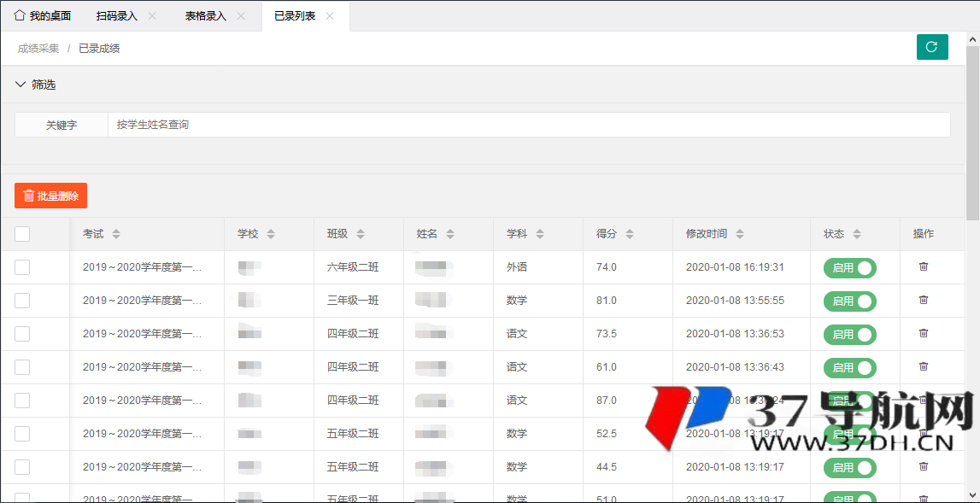The image size is (980, 503).
Task: Click trash icon for 数学 81.0 row
Action: [x=923, y=301]
